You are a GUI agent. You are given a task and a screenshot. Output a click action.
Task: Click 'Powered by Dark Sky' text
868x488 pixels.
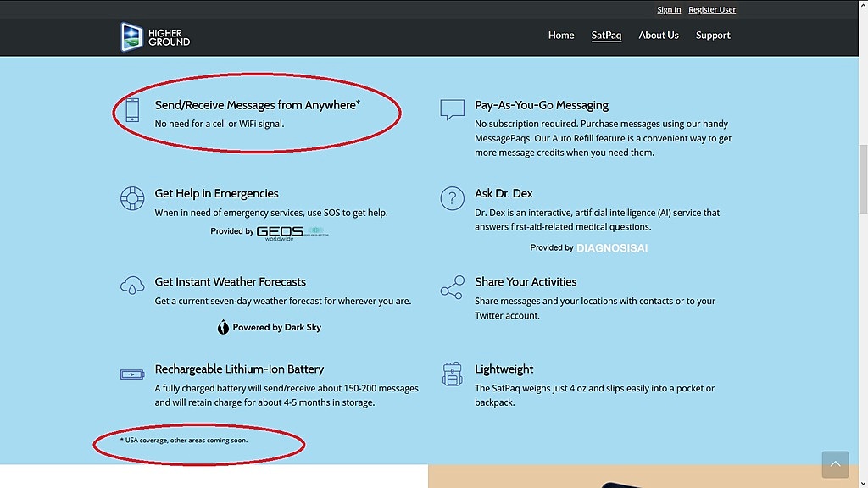[x=277, y=328]
